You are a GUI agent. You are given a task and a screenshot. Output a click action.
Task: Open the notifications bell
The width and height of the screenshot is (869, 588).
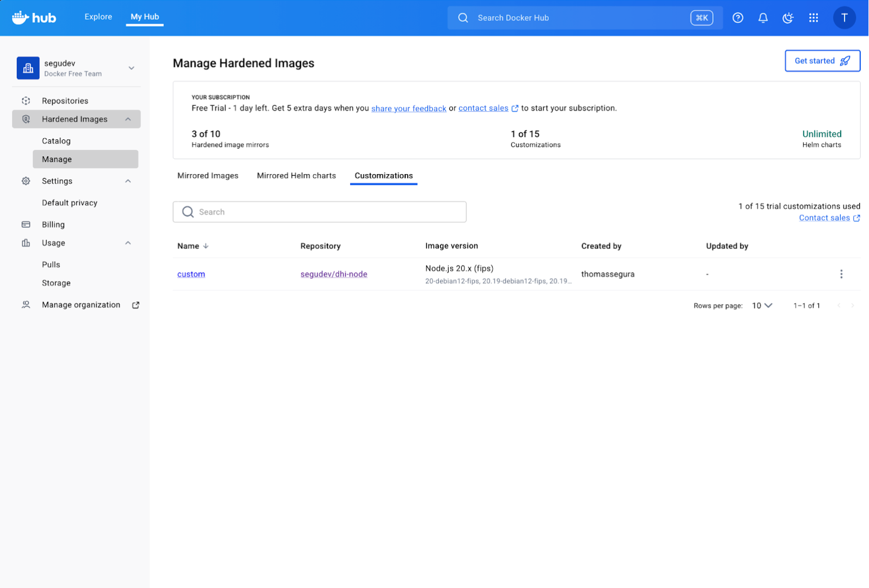tap(763, 18)
